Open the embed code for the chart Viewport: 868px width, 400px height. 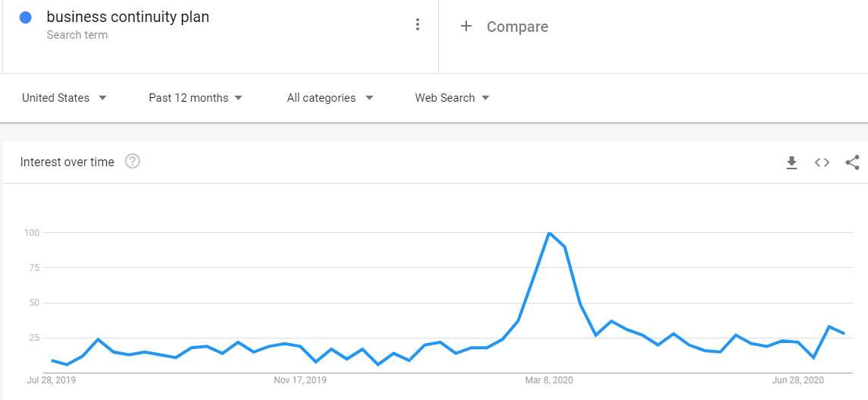(822, 162)
